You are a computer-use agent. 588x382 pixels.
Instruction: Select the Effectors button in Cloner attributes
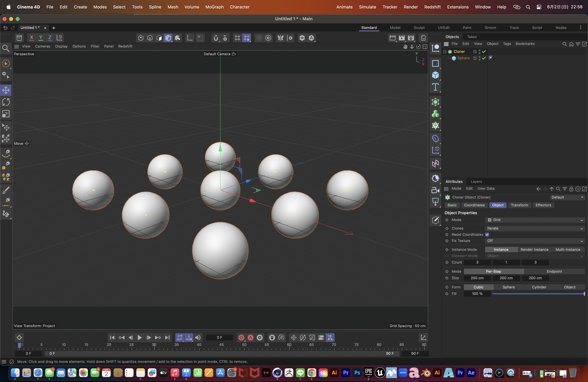tap(543, 205)
